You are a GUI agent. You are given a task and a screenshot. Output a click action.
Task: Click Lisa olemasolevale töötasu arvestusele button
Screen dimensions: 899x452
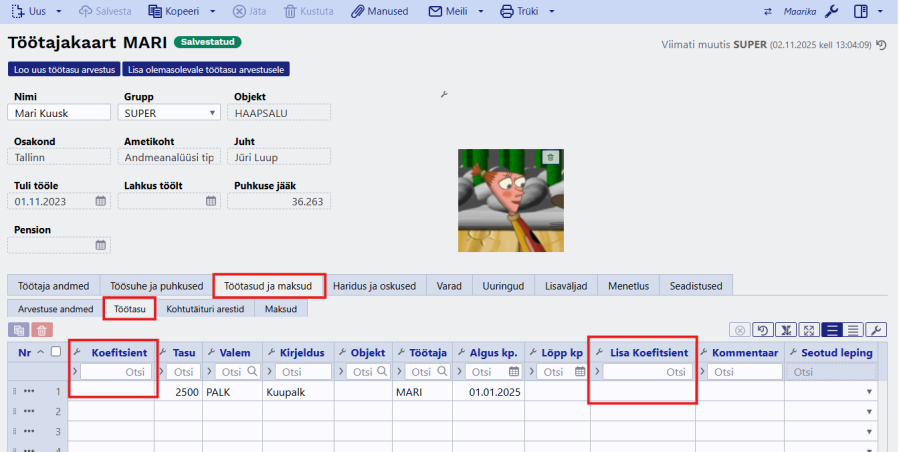point(207,70)
